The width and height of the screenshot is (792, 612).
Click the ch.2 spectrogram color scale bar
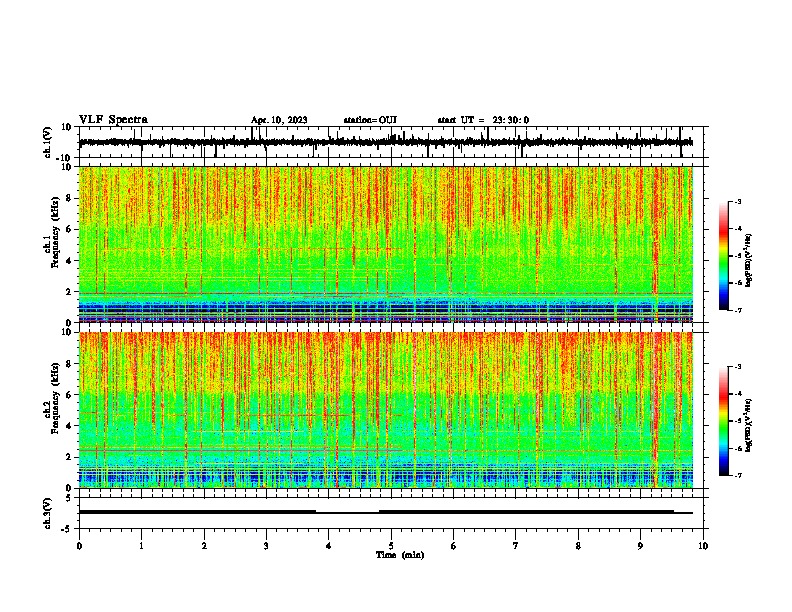(x=723, y=421)
